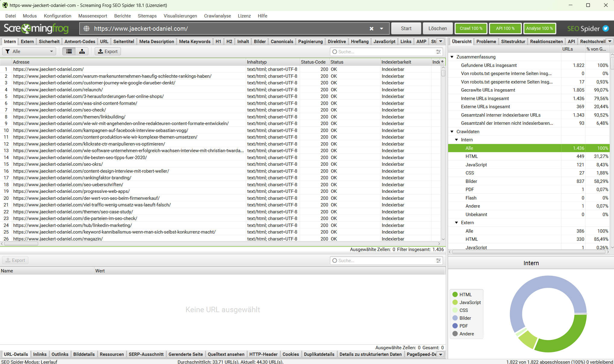614x364 pixels.
Task: Switch to list view icon
Action: pyautogui.click(x=69, y=52)
